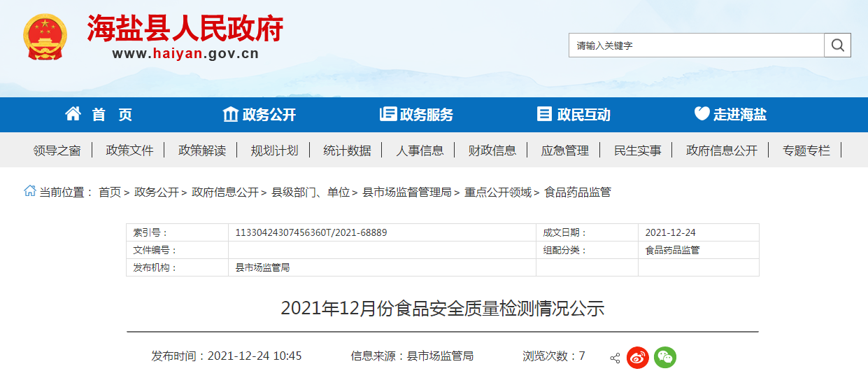Click the national emblem logo
The image size is (868, 378).
pyautogui.click(x=45, y=36)
